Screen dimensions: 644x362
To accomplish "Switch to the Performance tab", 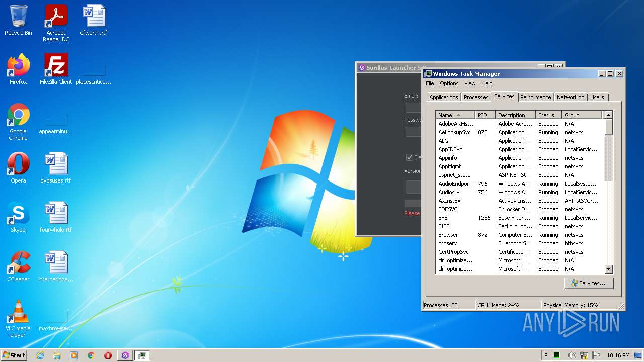I will tap(535, 97).
